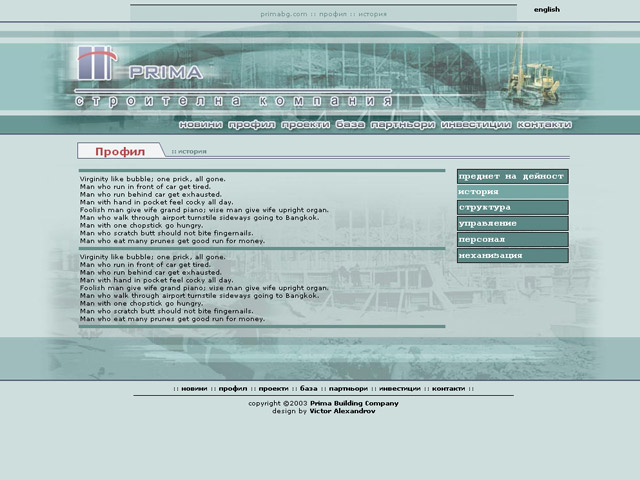Click the Prima logo icon
640x480 pixels.
97,63
